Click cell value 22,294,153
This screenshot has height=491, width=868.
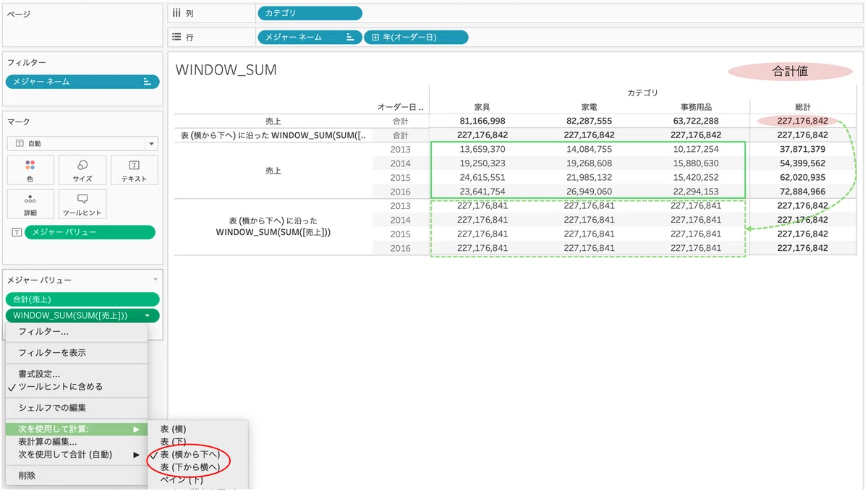(x=696, y=192)
